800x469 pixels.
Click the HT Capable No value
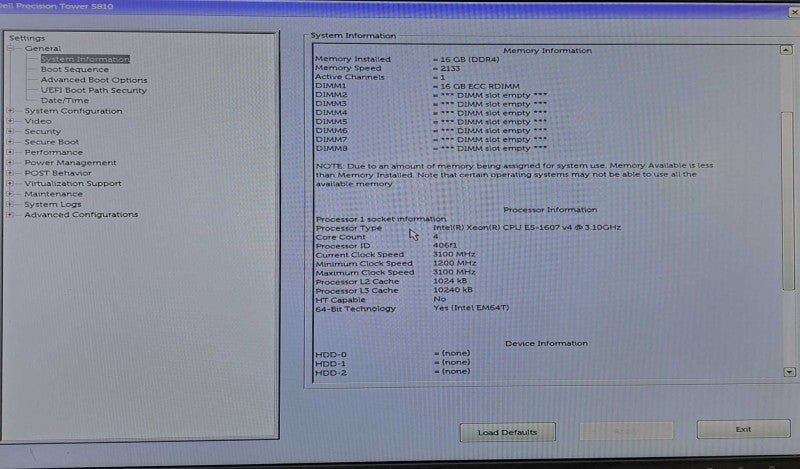pyautogui.click(x=439, y=299)
